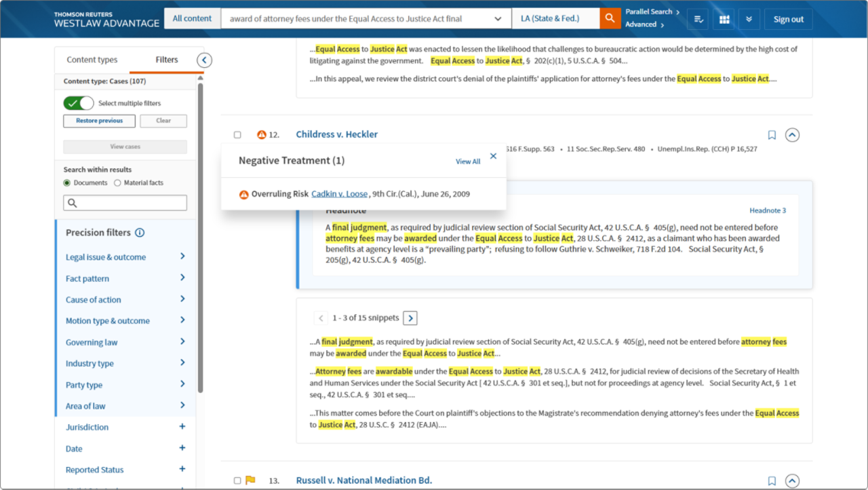Open the Cadkin v. Loose link
Image resolution: width=868 pixels, height=490 pixels.
click(x=339, y=194)
